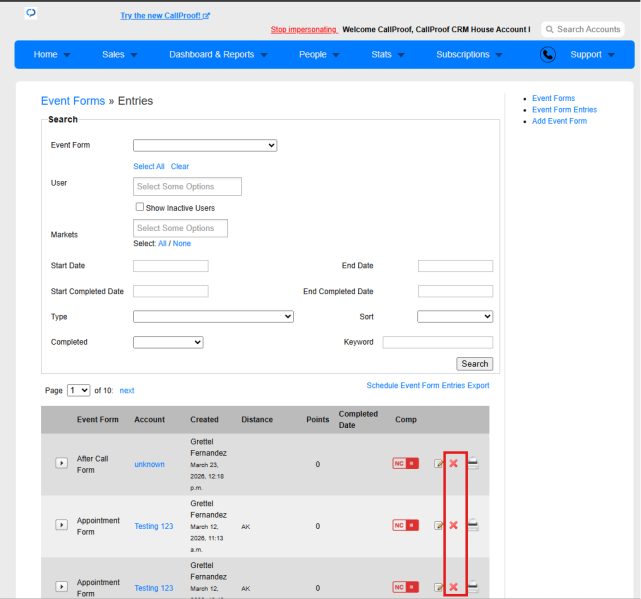Click the Keyword field
Image resolution: width=641 pixels, height=599 pixels.
(438, 342)
